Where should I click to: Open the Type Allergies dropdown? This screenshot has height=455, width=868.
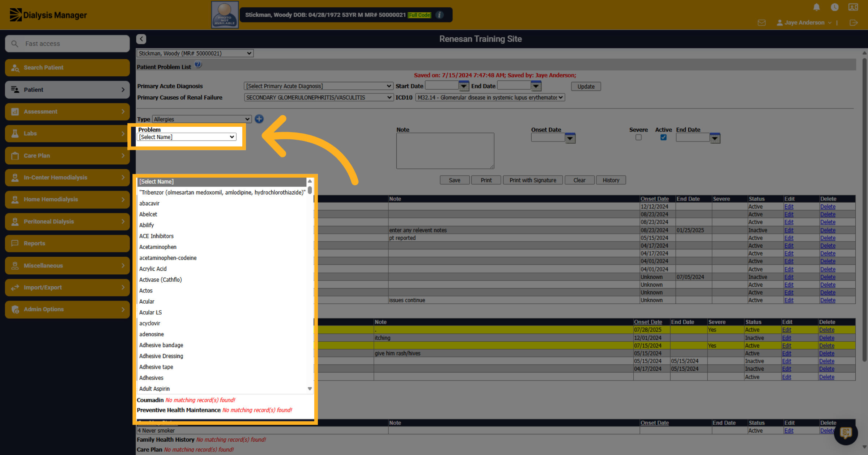pos(202,119)
